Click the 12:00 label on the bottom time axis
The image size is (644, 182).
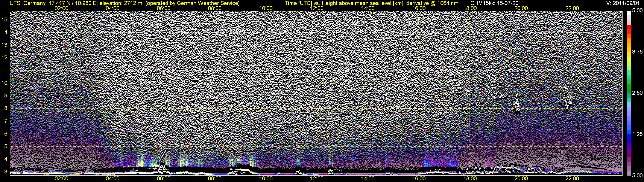(317, 179)
